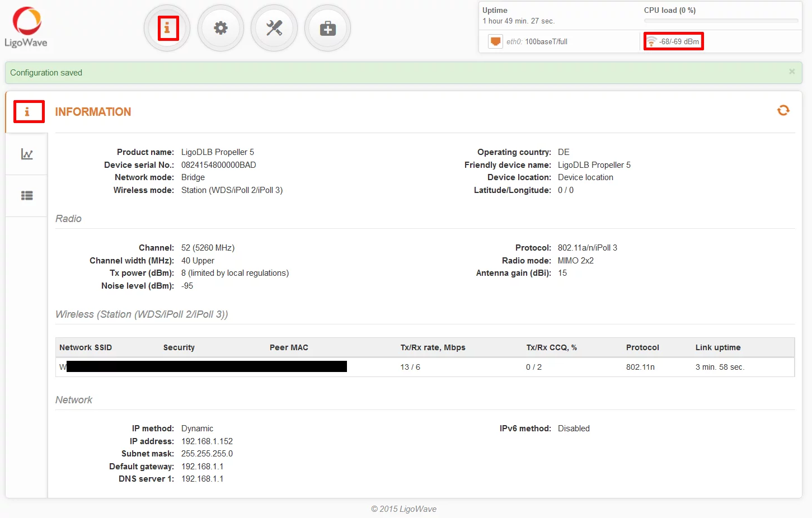This screenshot has height=518, width=812.
Task: Click the LigoWave logo
Action: pyautogui.click(x=26, y=27)
